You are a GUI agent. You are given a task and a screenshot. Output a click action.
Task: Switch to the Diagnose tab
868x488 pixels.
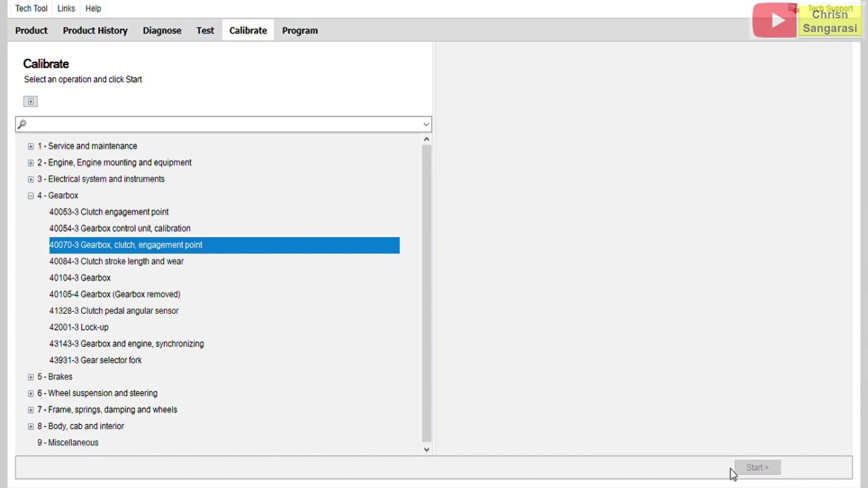pyautogui.click(x=162, y=30)
